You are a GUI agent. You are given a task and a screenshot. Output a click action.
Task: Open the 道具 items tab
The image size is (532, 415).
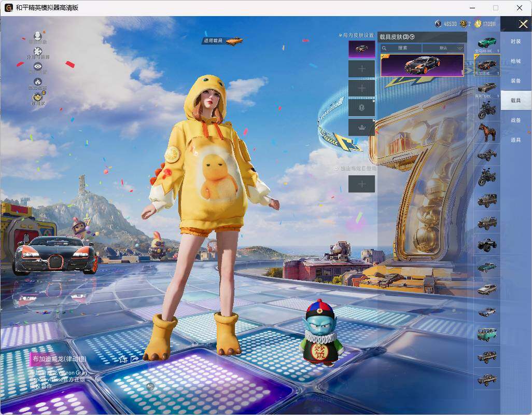point(516,140)
